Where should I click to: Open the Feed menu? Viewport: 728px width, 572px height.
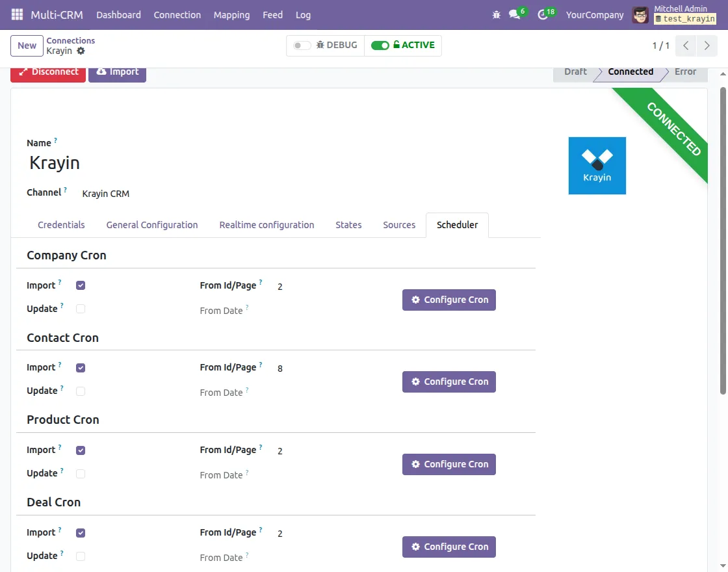pos(272,15)
